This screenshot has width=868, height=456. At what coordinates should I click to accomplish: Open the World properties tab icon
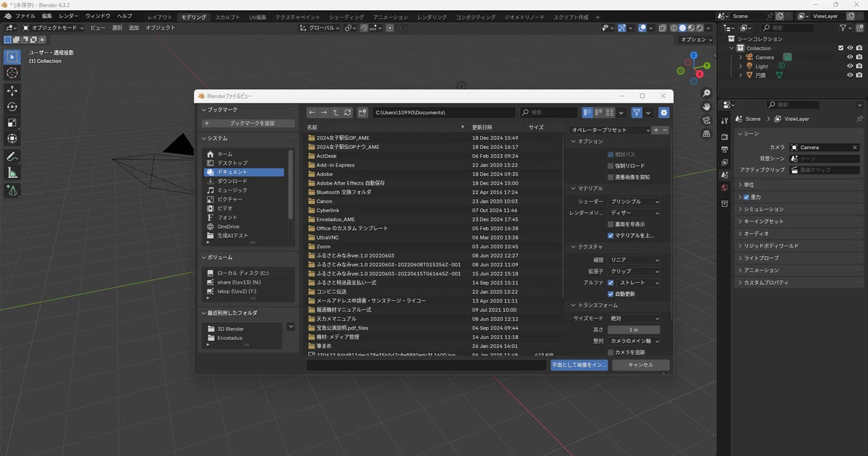coord(725,188)
